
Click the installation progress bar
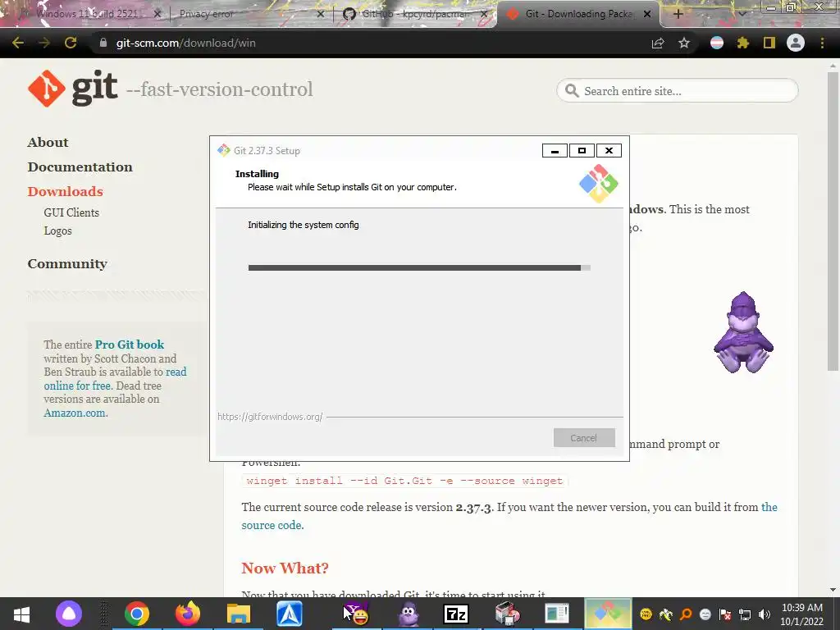pyautogui.click(x=419, y=267)
